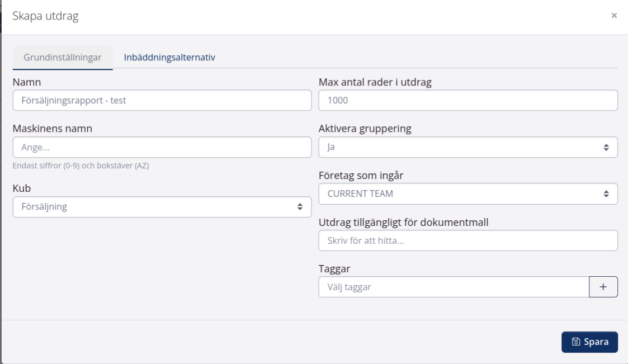
Task: Click the Maskinens namn label
Action: pyautogui.click(x=53, y=129)
